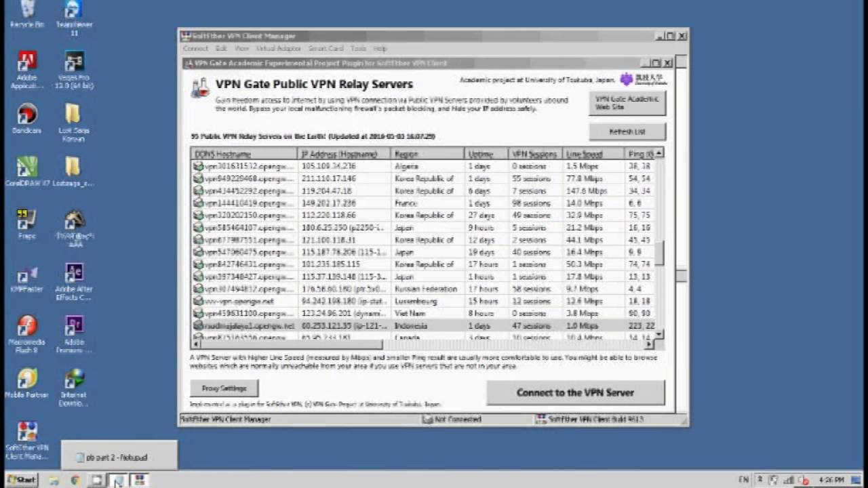
Task: Select server with IP 211.110.17.146
Action: click(x=422, y=178)
